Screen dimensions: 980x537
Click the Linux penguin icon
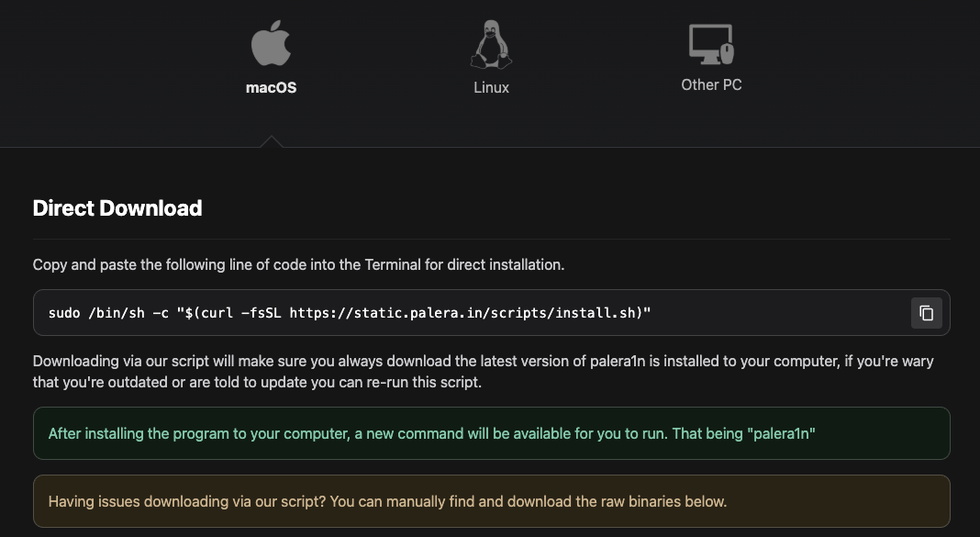point(491,44)
